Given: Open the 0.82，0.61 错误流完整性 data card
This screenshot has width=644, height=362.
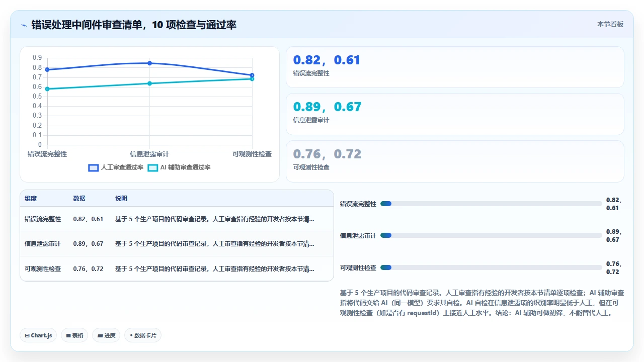Looking at the screenshot, I should (x=455, y=67).
